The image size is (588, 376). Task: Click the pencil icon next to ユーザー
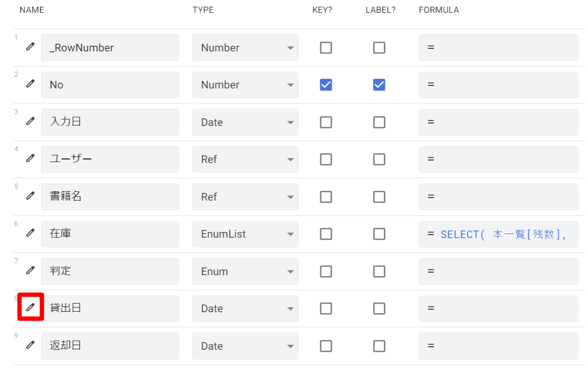pyautogui.click(x=30, y=158)
